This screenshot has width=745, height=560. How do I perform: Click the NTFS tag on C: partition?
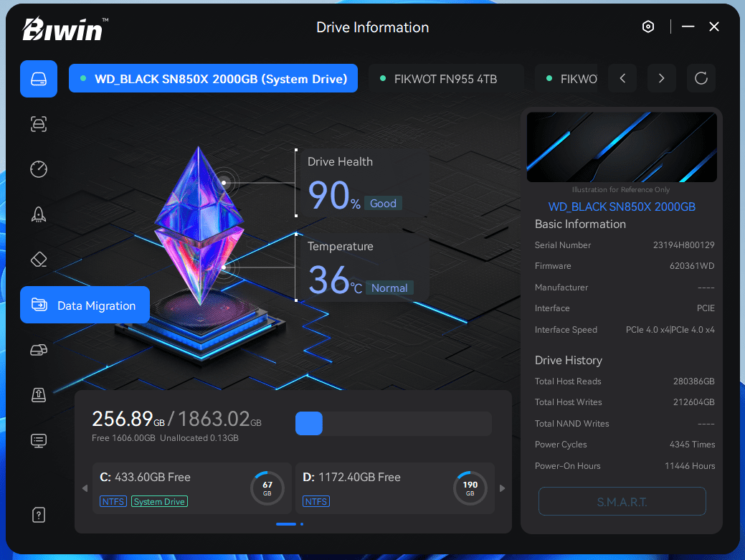[x=113, y=502]
